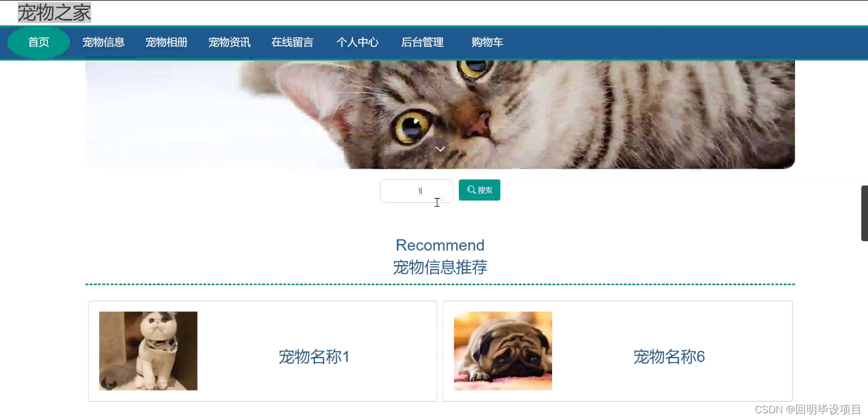Click the 宠物之家 site title
Image resolution: width=868 pixels, height=420 pixels.
click(54, 12)
